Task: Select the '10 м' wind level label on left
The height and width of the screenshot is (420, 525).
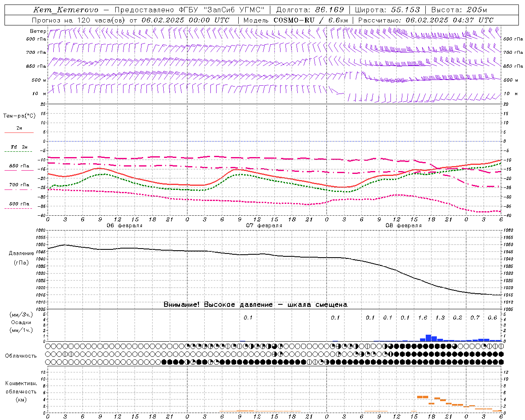Action: pos(39,94)
